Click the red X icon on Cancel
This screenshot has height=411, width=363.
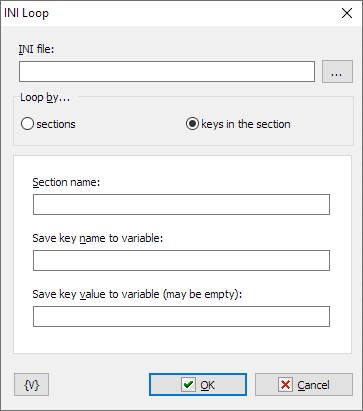tap(285, 385)
